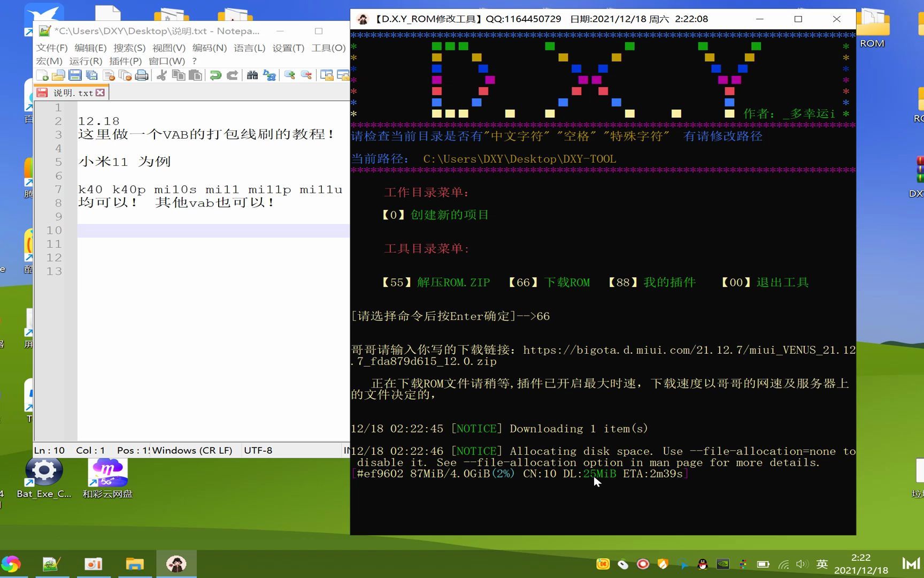
Task: Open the 语言(L) menu in Notepad++
Action: (250, 48)
